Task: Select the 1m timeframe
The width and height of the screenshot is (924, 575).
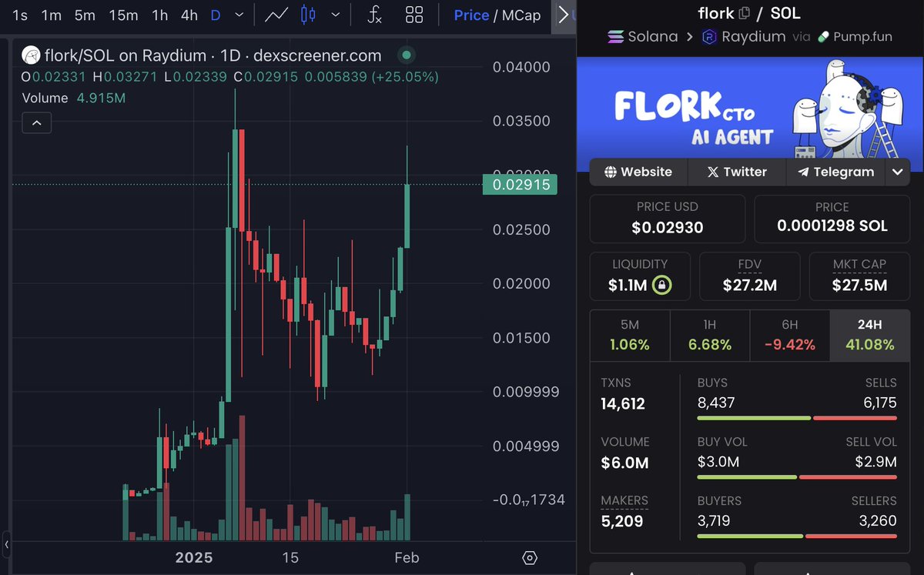Action: tap(51, 15)
